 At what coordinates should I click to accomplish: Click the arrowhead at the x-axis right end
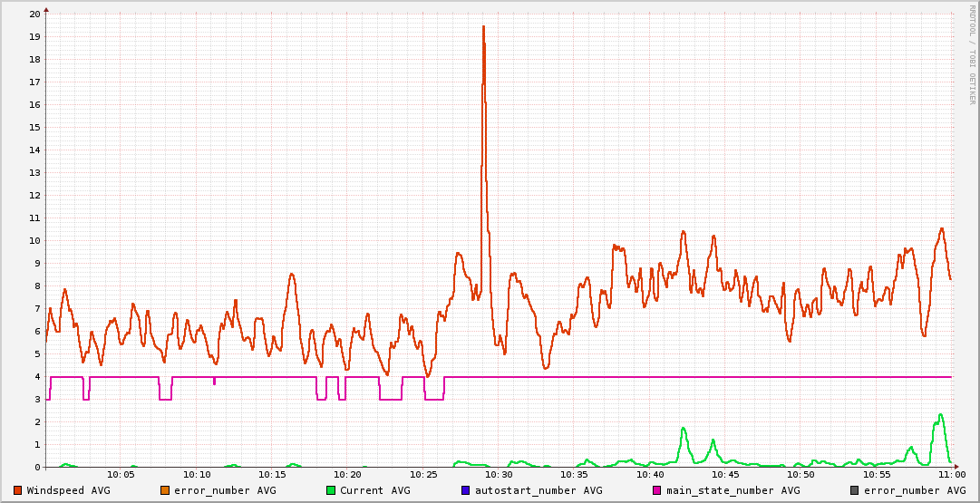coord(956,467)
